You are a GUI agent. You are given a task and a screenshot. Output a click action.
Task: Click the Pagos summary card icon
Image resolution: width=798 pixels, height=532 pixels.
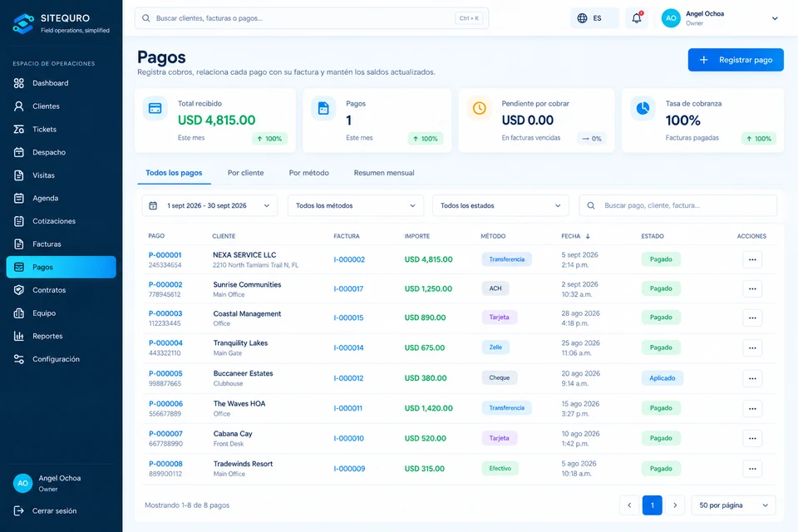point(323,108)
